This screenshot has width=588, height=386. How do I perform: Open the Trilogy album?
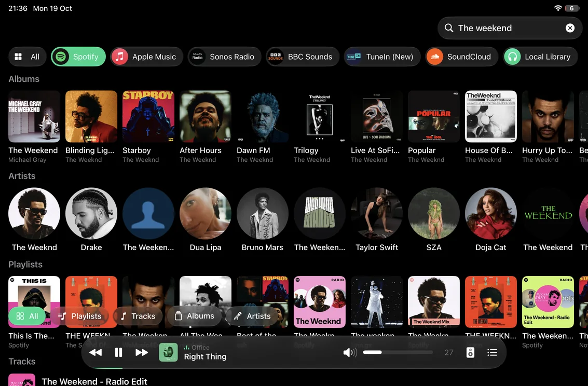pyautogui.click(x=320, y=117)
